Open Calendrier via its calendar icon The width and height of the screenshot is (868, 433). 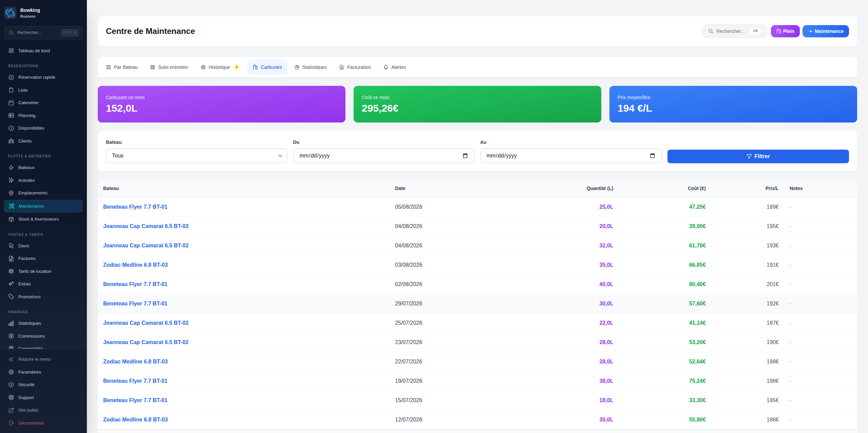click(x=11, y=103)
